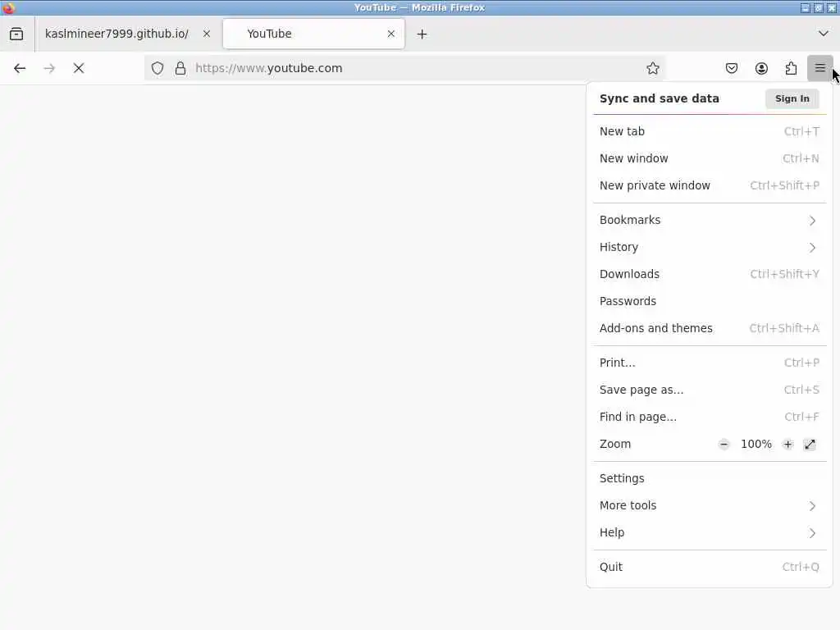This screenshot has height=630, width=840.
Task: View site security padlock info
Action: (x=180, y=68)
